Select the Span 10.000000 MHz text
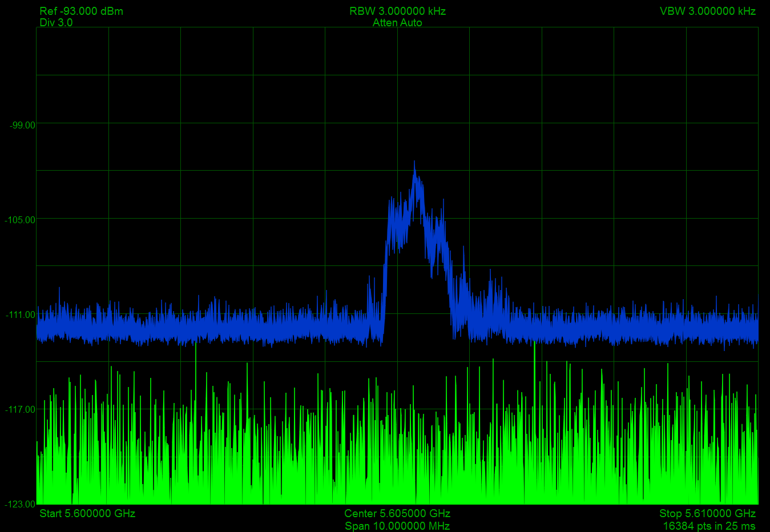The image size is (770, 532). 397,526
